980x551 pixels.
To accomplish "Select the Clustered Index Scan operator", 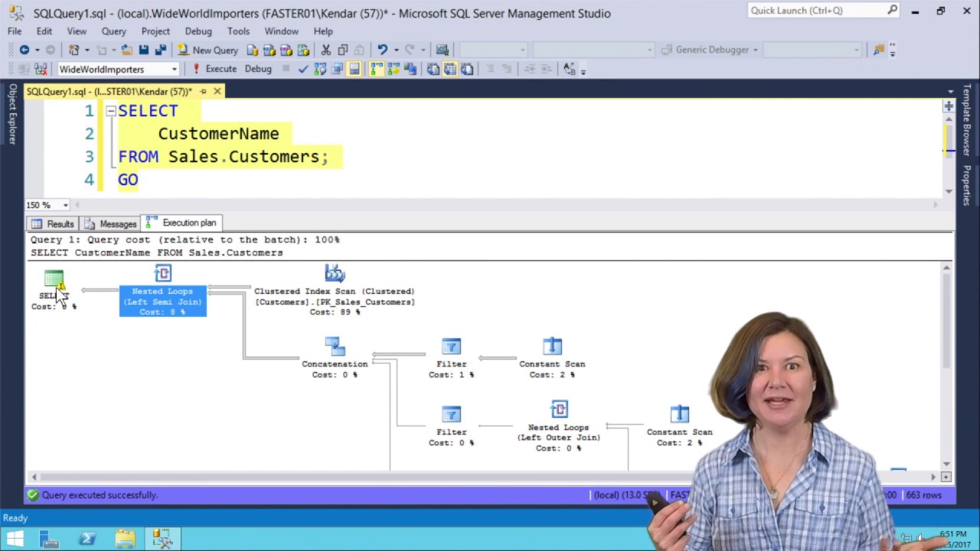I will tap(335, 292).
